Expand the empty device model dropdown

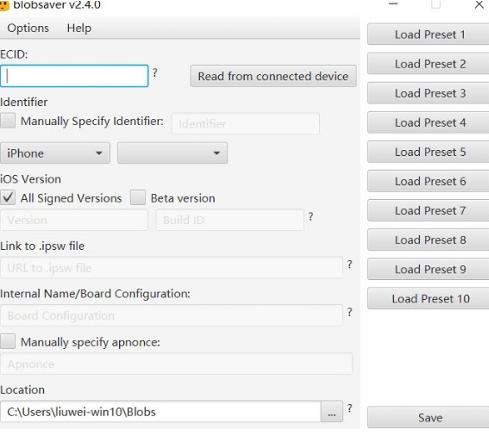[x=172, y=153]
